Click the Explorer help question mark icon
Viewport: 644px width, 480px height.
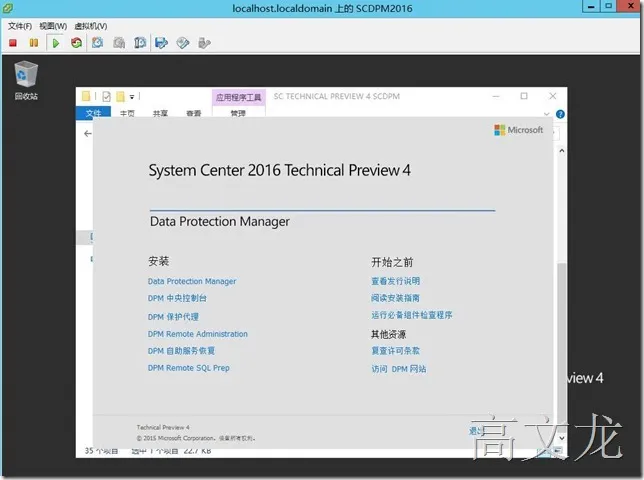click(x=560, y=114)
